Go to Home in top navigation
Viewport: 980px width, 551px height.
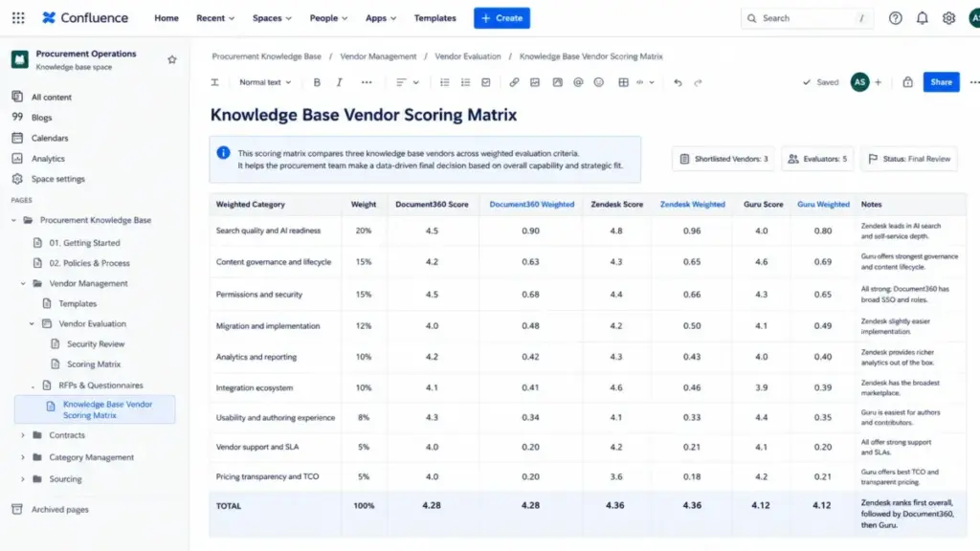pos(167,18)
